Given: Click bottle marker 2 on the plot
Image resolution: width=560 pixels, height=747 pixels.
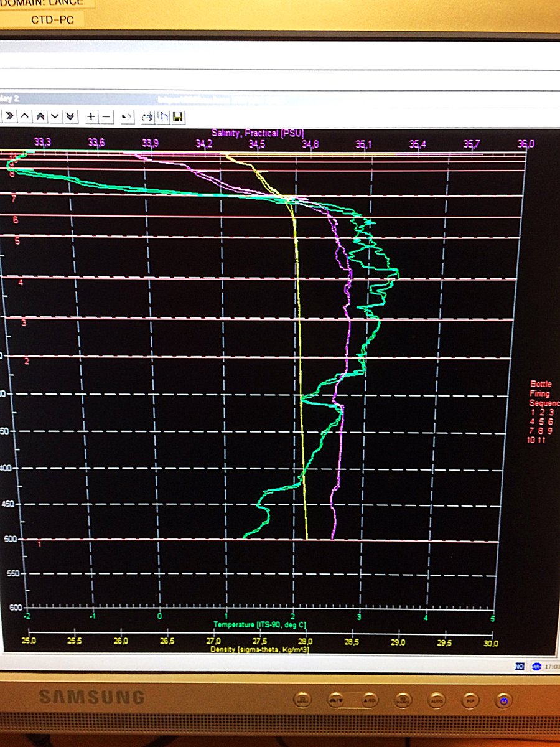Looking at the screenshot, I should tap(27, 362).
